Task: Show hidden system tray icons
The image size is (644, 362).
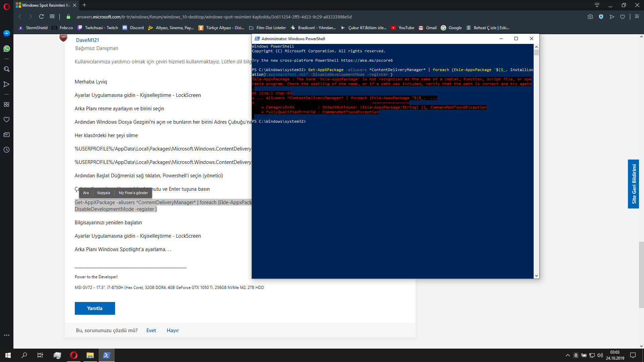Action: 568,355
